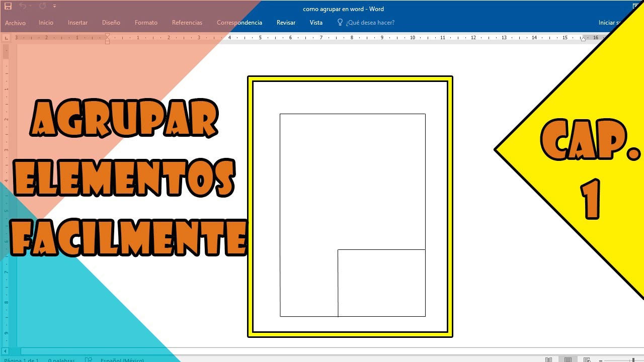Click the 0 palabras word count
Image resolution: width=644 pixels, height=362 pixels.
[x=61, y=360]
